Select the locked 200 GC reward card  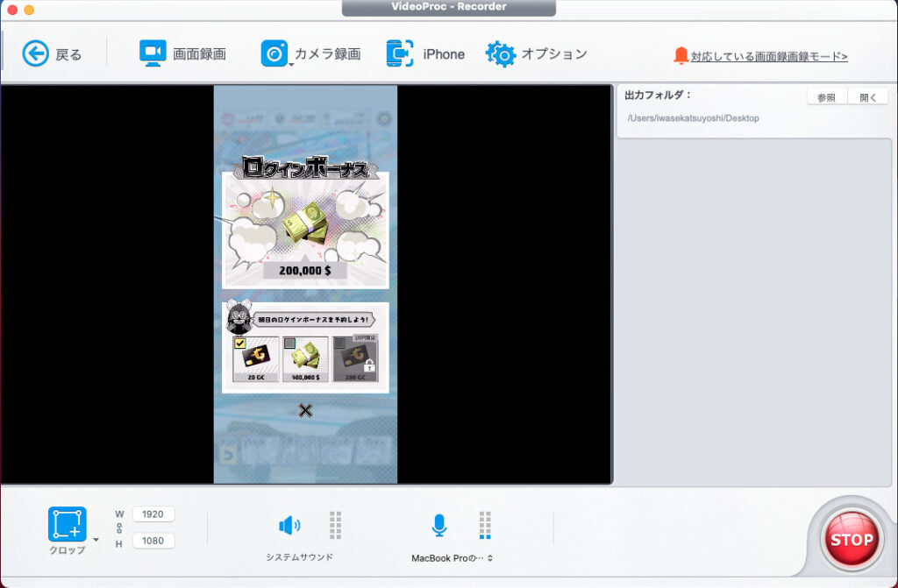tap(355, 359)
